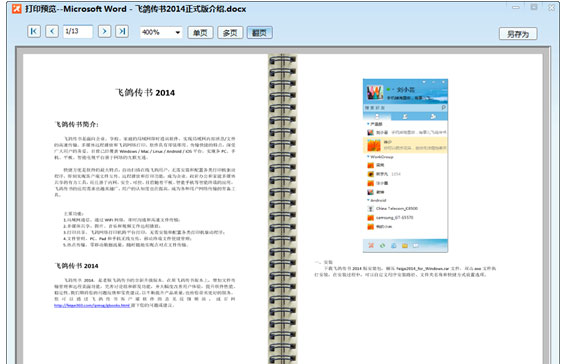Image resolution: width=566 pixels, height=364 pixels.
Task: Toggle the 翻页 flip page view
Action: coord(259,32)
